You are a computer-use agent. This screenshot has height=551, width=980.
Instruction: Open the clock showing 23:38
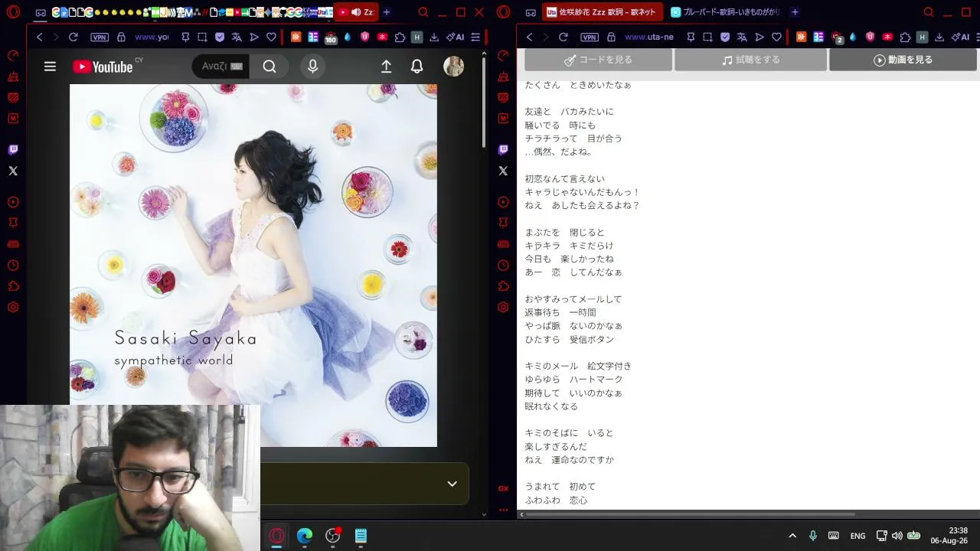coord(949,536)
